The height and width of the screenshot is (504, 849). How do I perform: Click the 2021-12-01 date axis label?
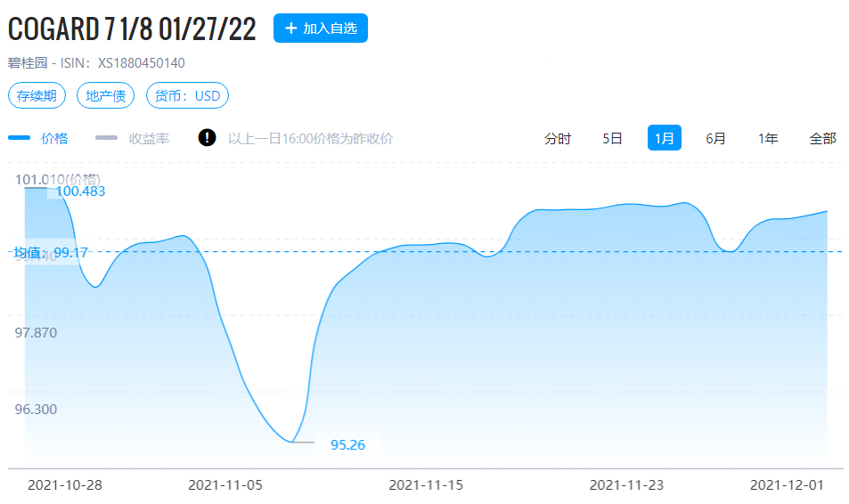coord(787,485)
